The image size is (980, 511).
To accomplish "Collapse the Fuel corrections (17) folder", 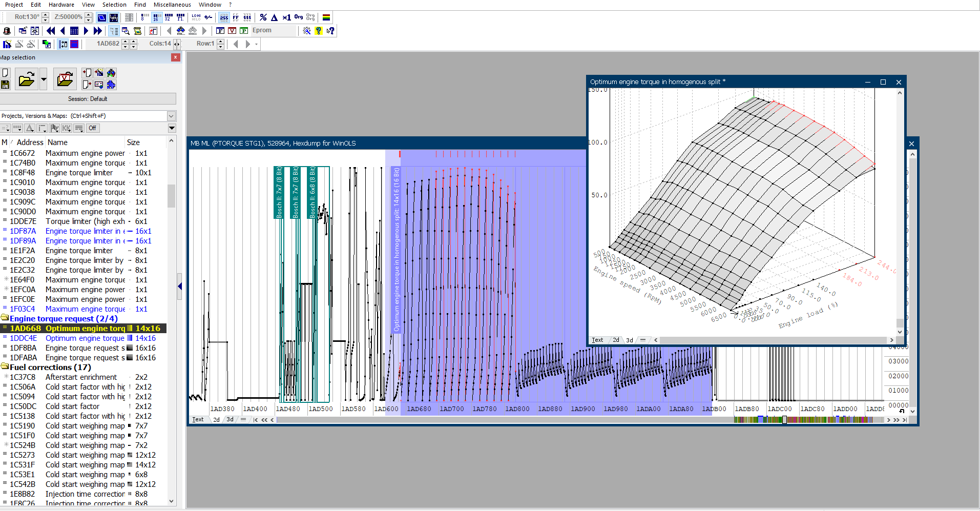I will click(5, 367).
